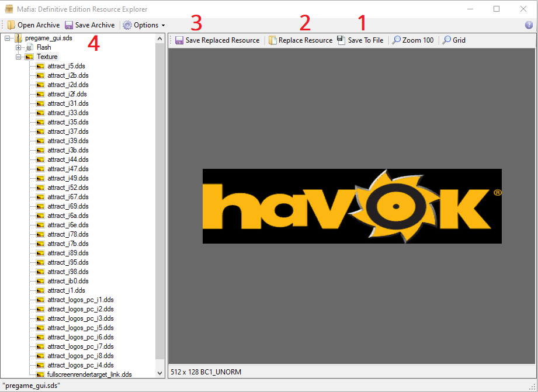Select the attract_i98.dds file name
The height and width of the screenshot is (392, 538).
pos(68,272)
